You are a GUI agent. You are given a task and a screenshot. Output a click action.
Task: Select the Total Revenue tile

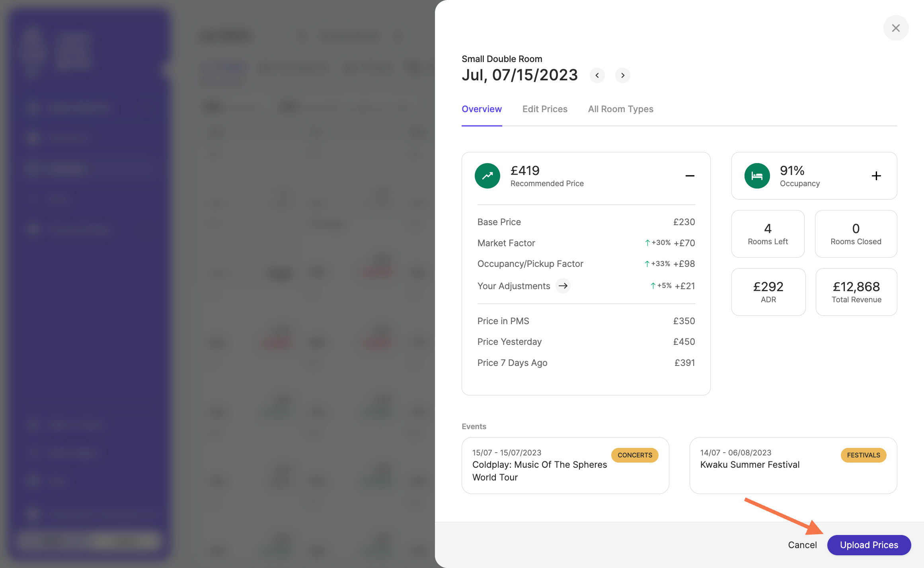click(x=856, y=292)
